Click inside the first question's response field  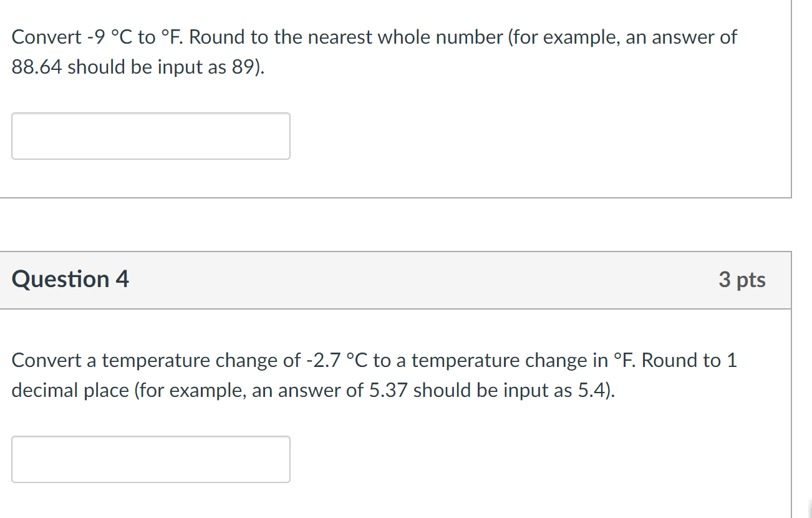click(150, 135)
